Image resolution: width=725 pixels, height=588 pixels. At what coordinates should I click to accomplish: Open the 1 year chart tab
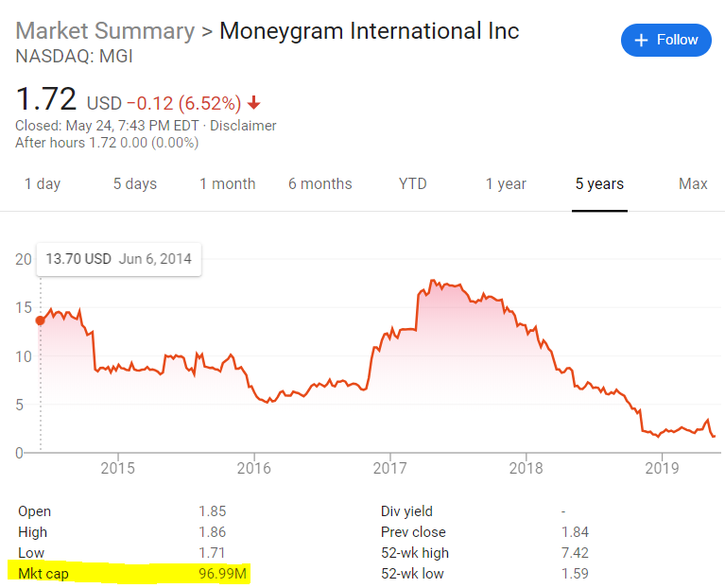(x=506, y=184)
